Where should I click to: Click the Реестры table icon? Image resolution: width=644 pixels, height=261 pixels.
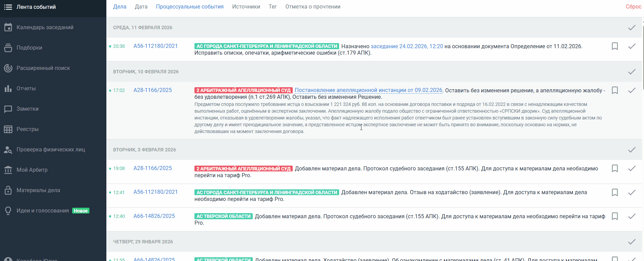(8, 129)
